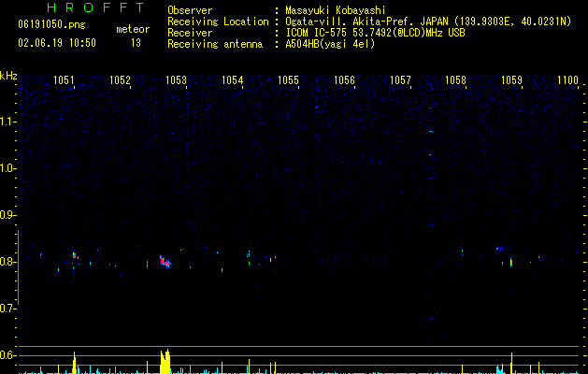Click the yellow intensity peak below 1051
588x374 pixels.
pos(74,363)
